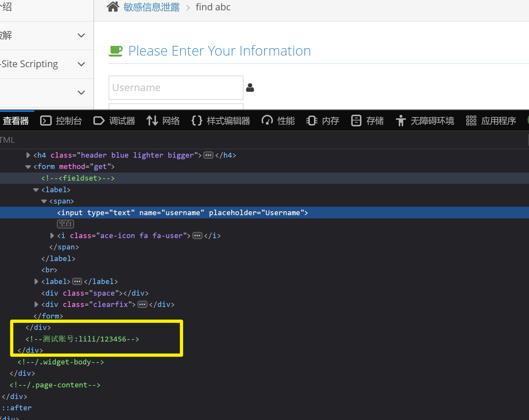Switch to the 控制台 console tab

click(x=69, y=121)
